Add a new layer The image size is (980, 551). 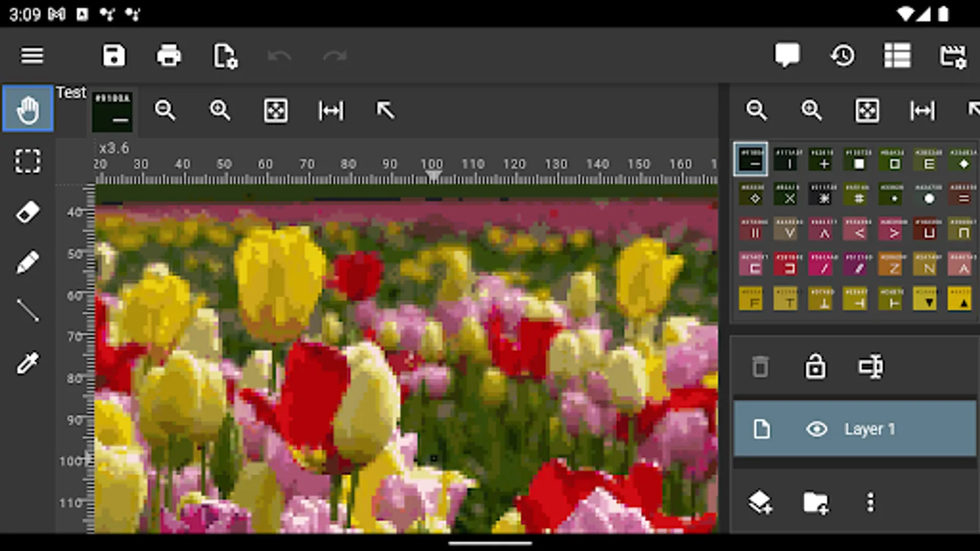760,503
